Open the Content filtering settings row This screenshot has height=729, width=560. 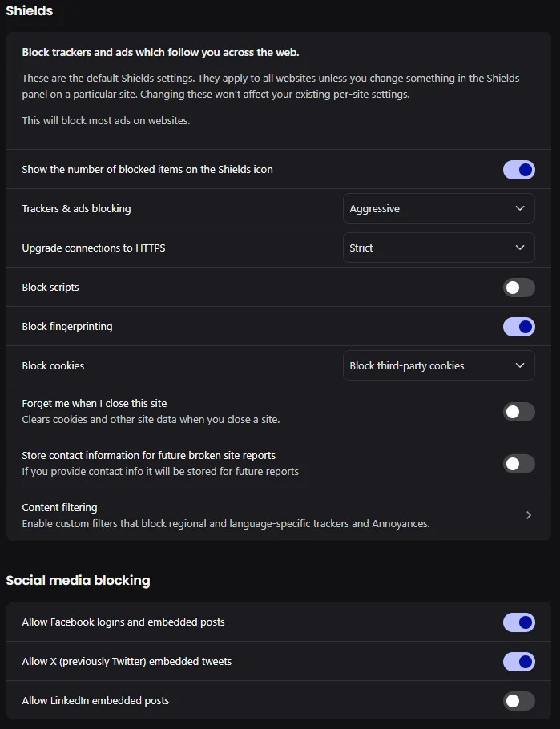click(x=240, y=515)
